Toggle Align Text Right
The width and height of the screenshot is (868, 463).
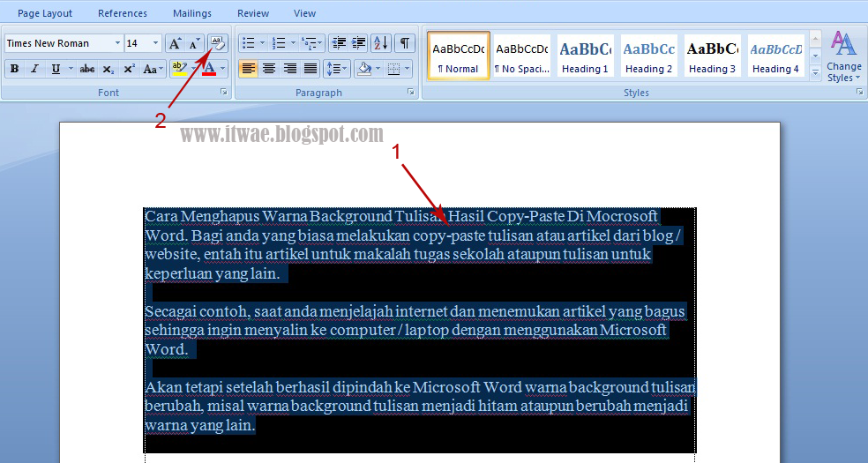tap(289, 69)
